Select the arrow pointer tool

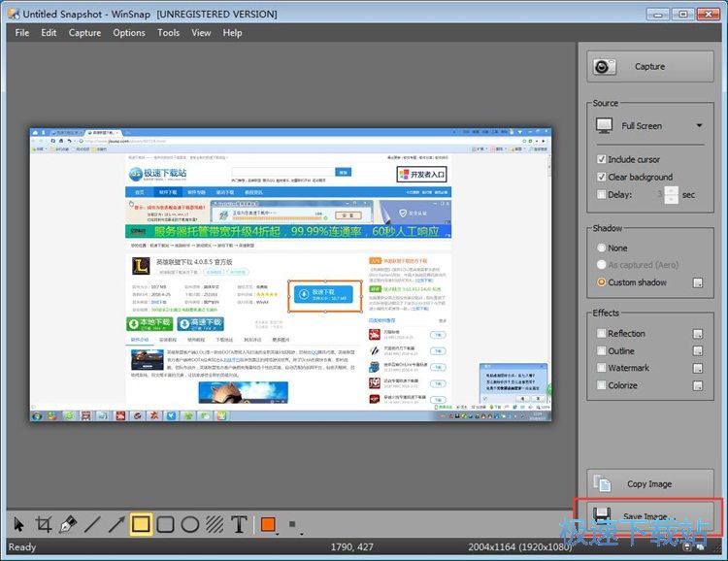pyautogui.click(x=19, y=525)
